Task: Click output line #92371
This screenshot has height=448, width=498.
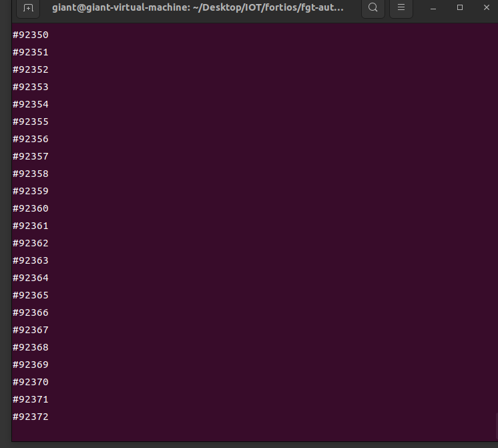Action: click(31, 400)
